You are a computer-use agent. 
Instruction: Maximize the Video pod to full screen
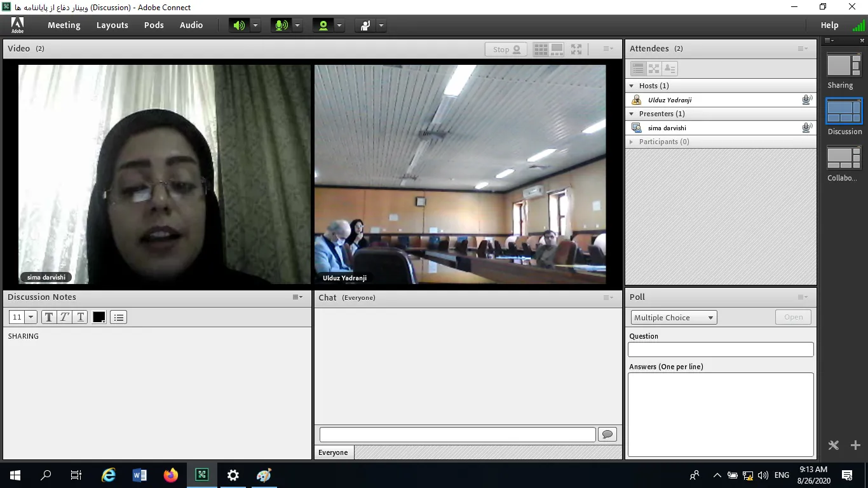point(576,49)
